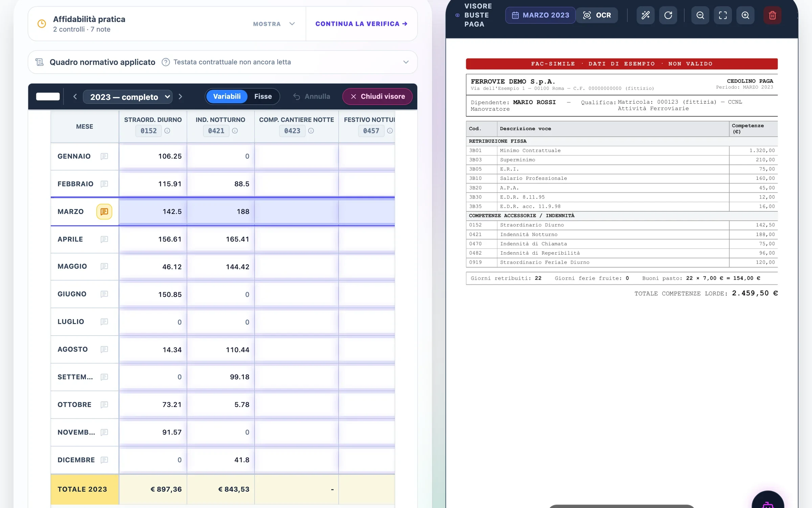Click Indennità di Reperibilità payslip row
This screenshot has width=812, height=508.
click(622, 253)
